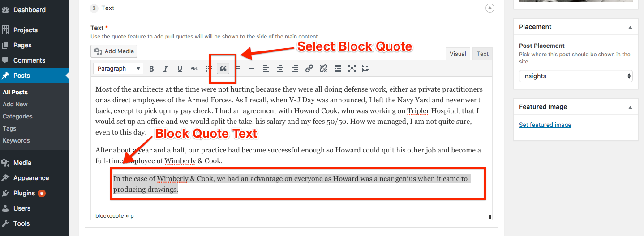644x236 pixels.
Task: Insert a horizontal line
Action: click(x=251, y=69)
